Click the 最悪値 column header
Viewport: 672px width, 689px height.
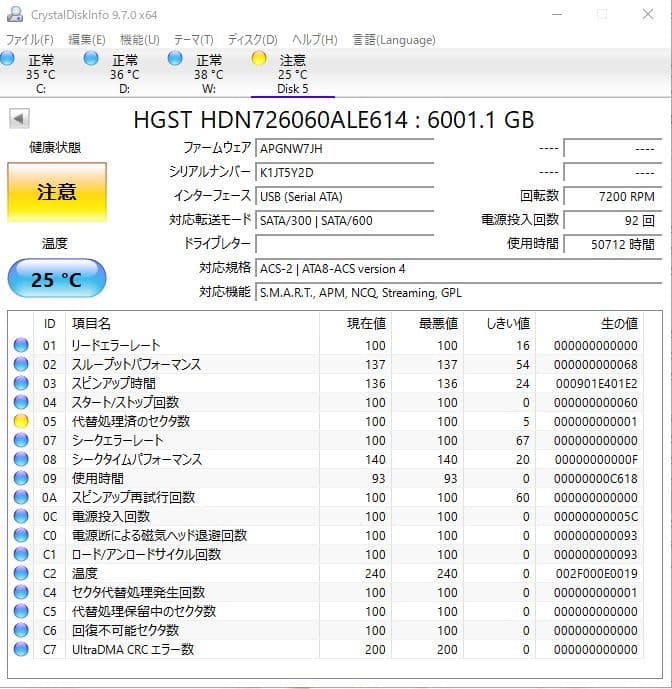tap(438, 324)
